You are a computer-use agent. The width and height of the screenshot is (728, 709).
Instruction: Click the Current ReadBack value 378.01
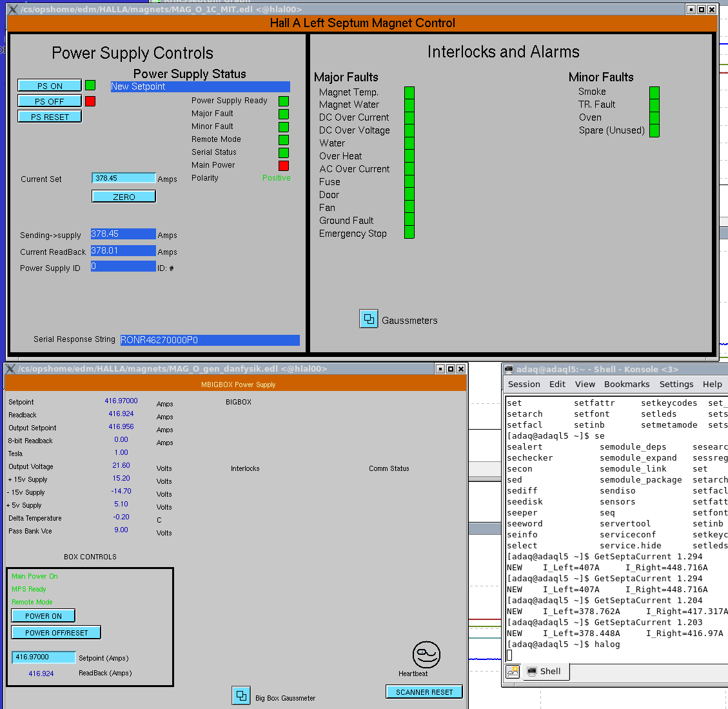coord(123,250)
